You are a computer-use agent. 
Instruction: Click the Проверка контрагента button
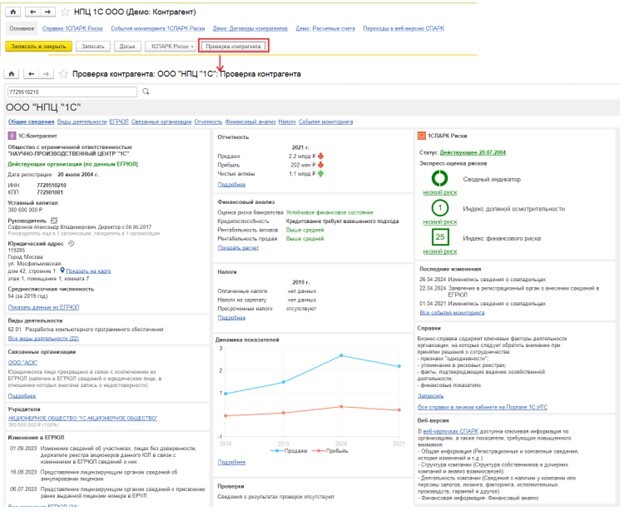pos(234,46)
